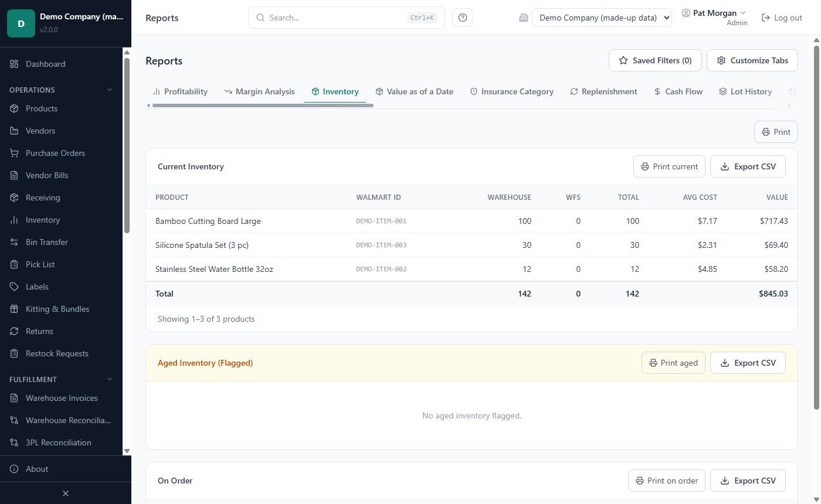
Task: Click the Purchase Orders cart icon
Action: (x=14, y=153)
